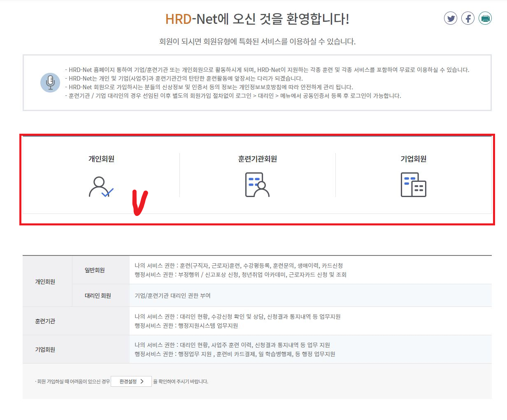
Task: Click the '행정지원시스템 업무지원' line
Action: 186,326
